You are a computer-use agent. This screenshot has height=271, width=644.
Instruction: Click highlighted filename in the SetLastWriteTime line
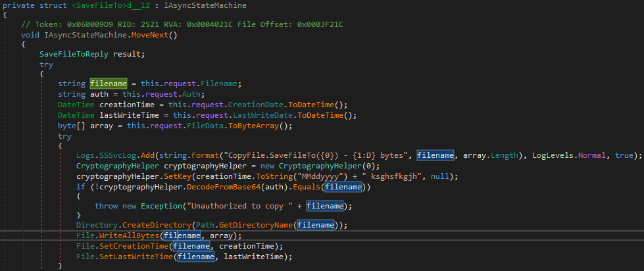(x=196, y=257)
